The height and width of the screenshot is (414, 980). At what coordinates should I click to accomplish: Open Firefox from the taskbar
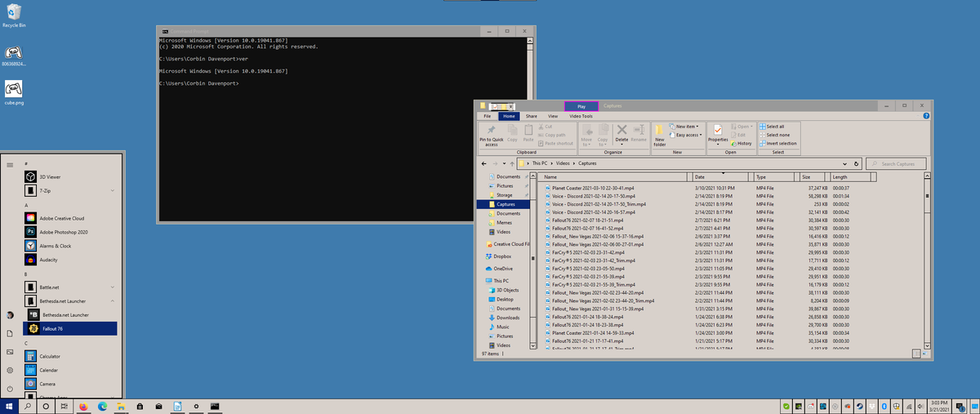click(83, 406)
